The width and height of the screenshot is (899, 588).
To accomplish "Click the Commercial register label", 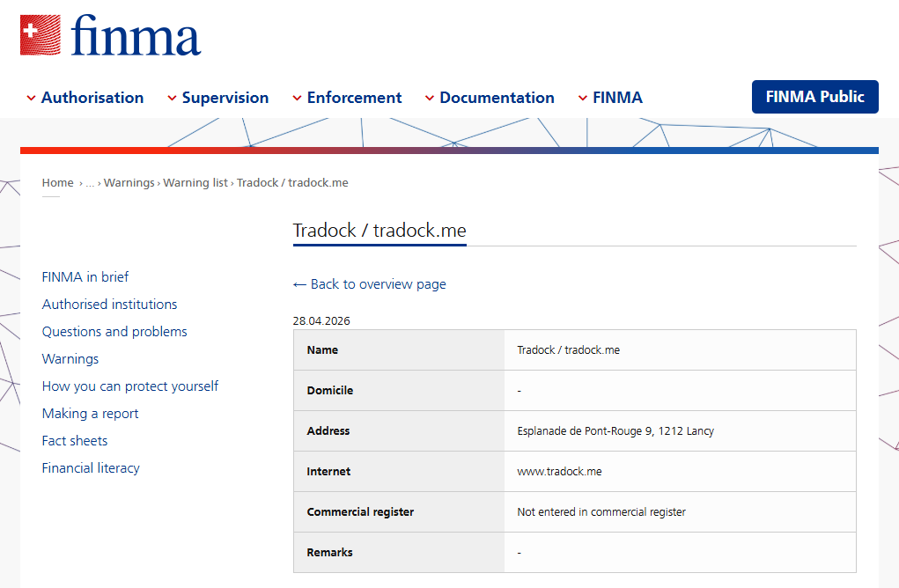I will 360,512.
